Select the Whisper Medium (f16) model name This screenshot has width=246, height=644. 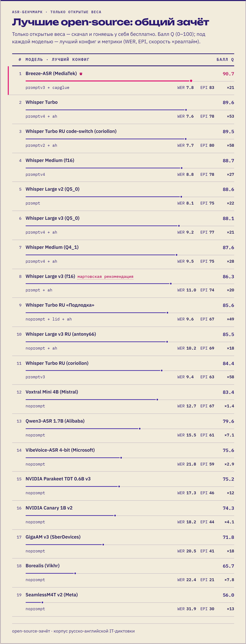pyautogui.click(x=50, y=160)
